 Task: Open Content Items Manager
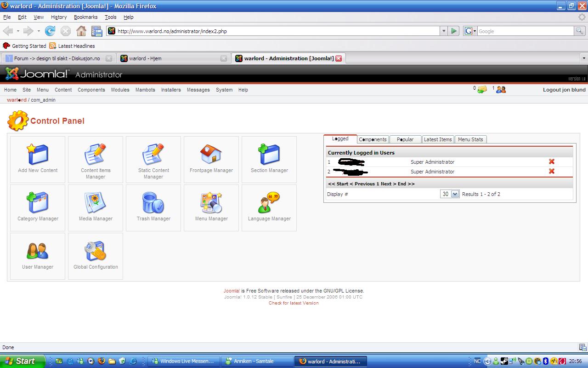pos(96,159)
